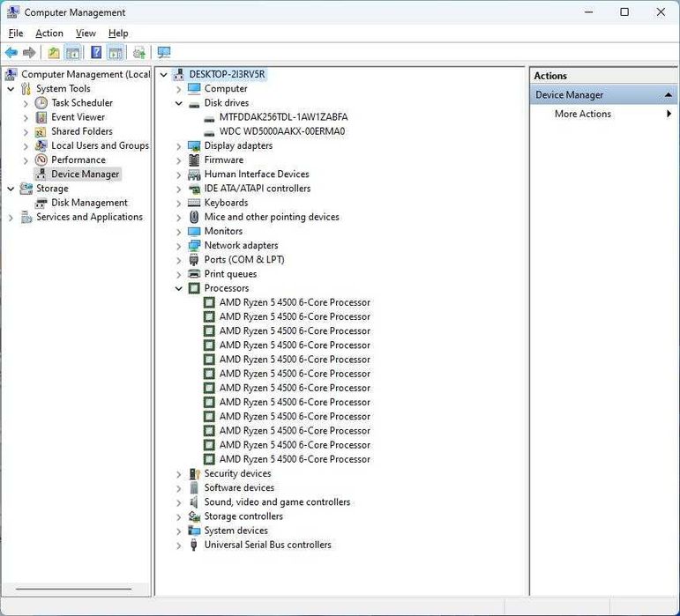The height and width of the screenshot is (616, 680).
Task: Click Update device driver toolbar icon
Action: coord(139,53)
